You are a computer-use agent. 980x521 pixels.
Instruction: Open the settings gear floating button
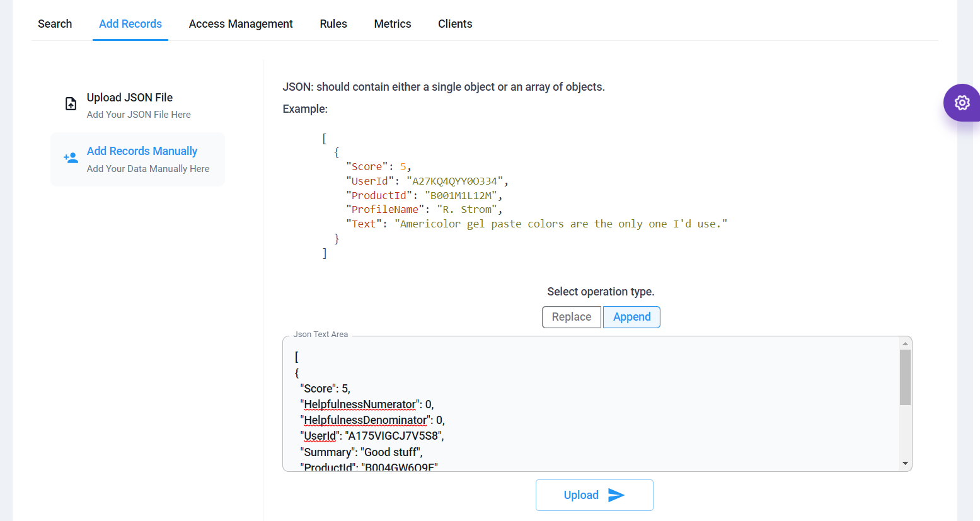pos(962,103)
